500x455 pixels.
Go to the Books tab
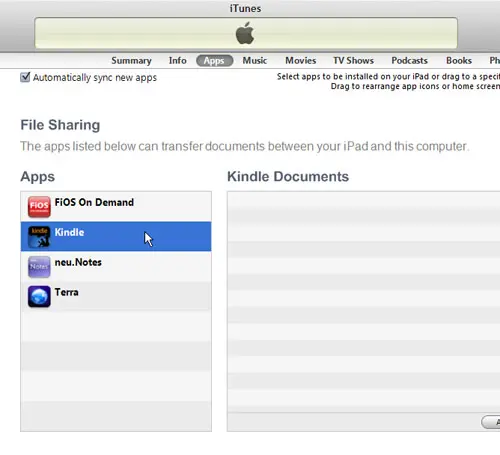pos(459,61)
